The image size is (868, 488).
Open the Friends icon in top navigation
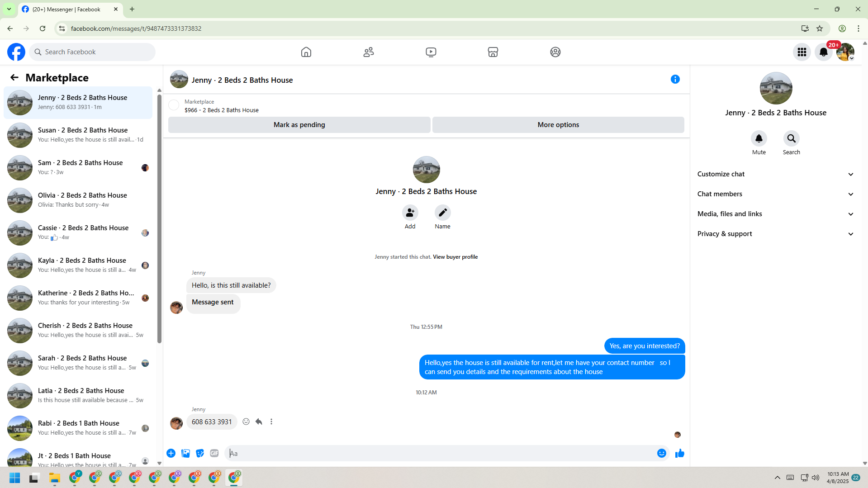[x=369, y=52]
